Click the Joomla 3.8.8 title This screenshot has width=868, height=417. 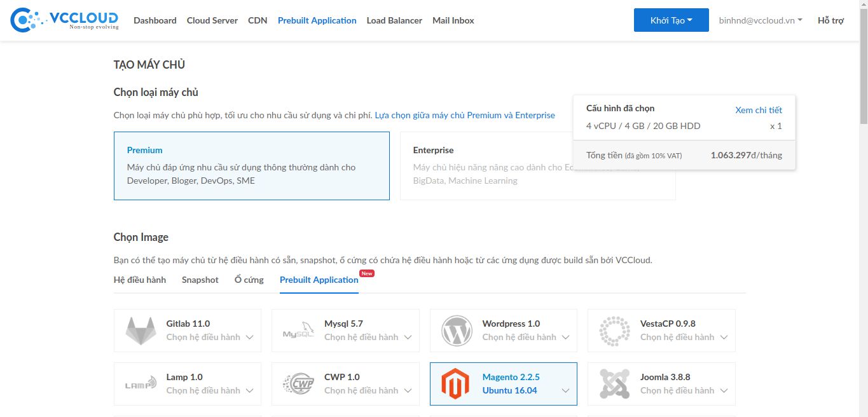point(665,377)
